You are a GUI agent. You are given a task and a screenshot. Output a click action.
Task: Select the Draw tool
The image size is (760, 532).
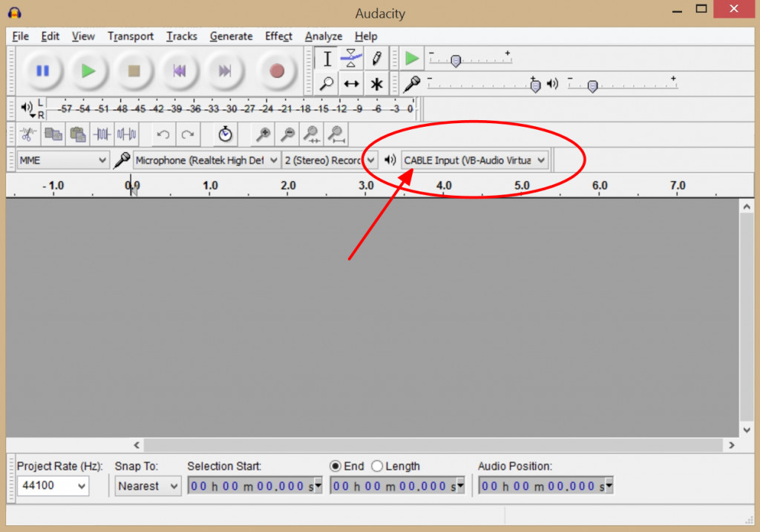pyautogui.click(x=376, y=58)
